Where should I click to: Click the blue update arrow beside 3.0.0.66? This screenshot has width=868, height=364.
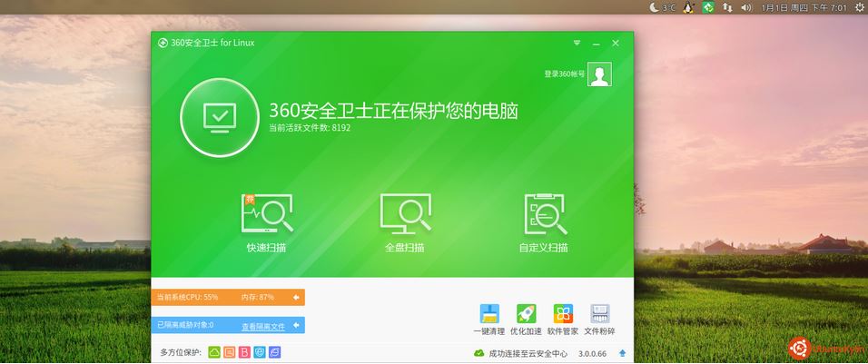point(622,353)
